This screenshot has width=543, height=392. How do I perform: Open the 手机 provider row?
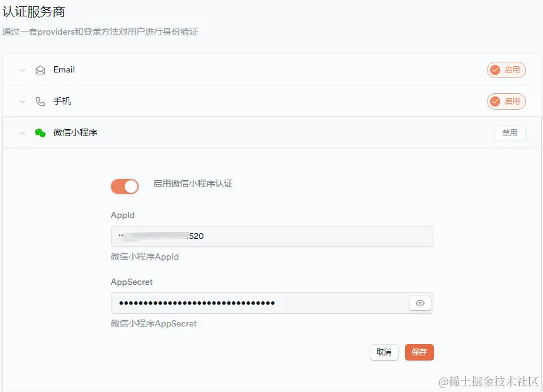(x=272, y=101)
